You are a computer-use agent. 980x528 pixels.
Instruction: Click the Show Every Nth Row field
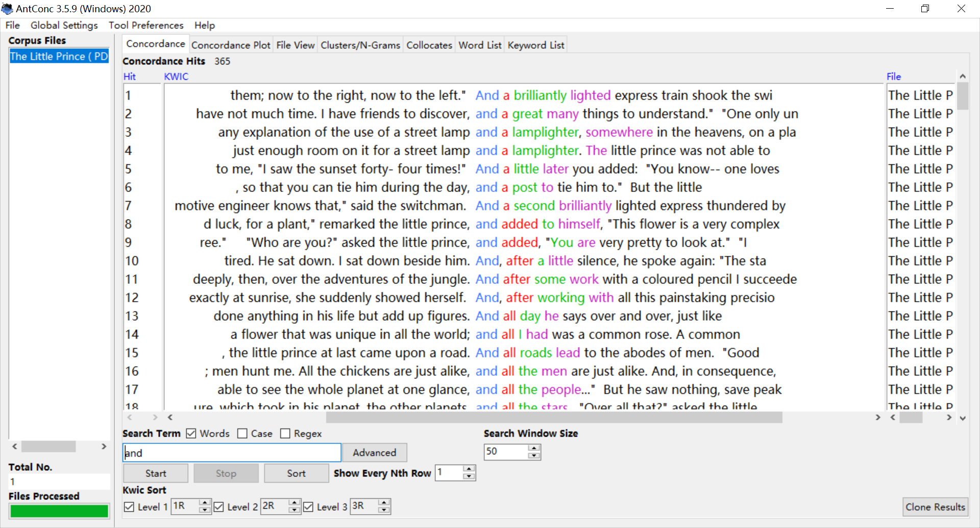coord(449,472)
